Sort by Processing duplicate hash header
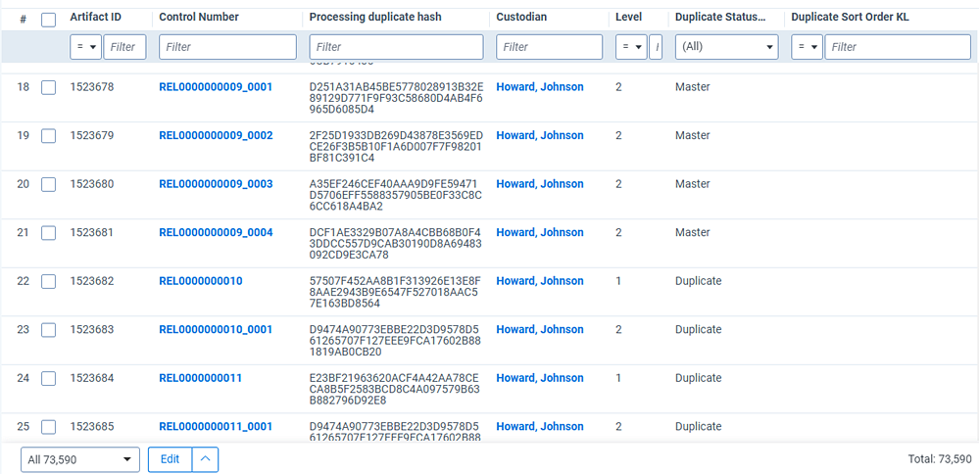Image resolution: width=980 pixels, height=474 pixels. [x=375, y=18]
